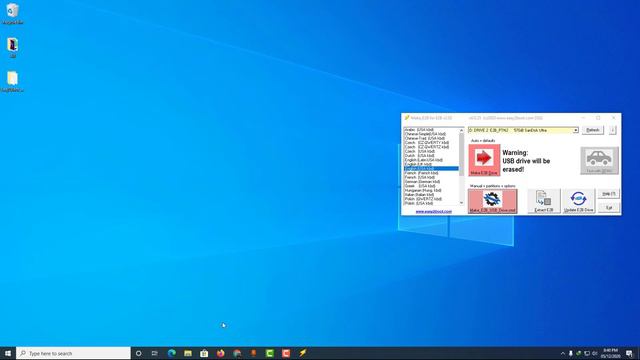Image resolution: width=640 pixels, height=360 pixels.
Task: Click the Extract E2B button
Action: pyautogui.click(x=544, y=201)
